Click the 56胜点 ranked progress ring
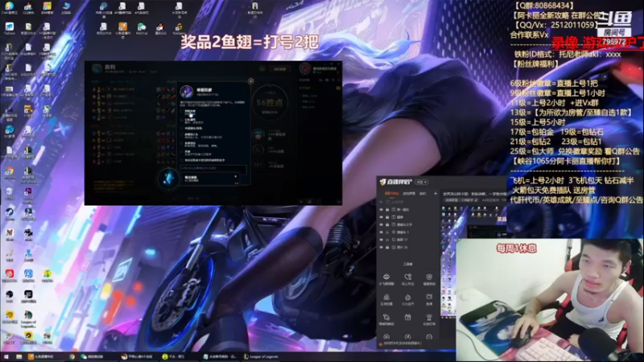644x362 pixels. [x=270, y=103]
